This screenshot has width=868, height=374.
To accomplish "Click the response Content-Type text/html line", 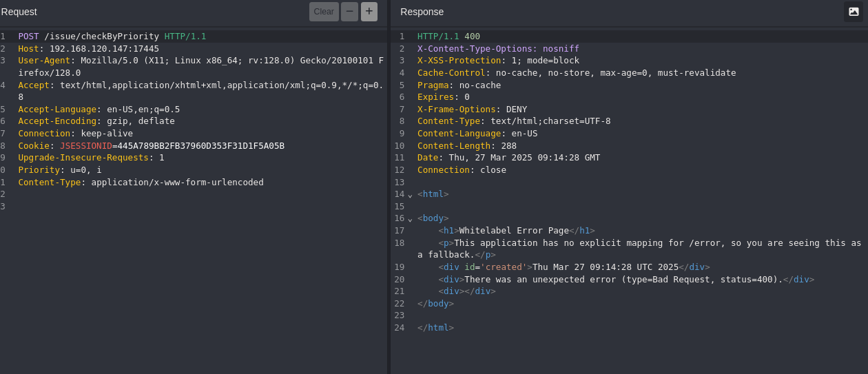I will [514, 121].
